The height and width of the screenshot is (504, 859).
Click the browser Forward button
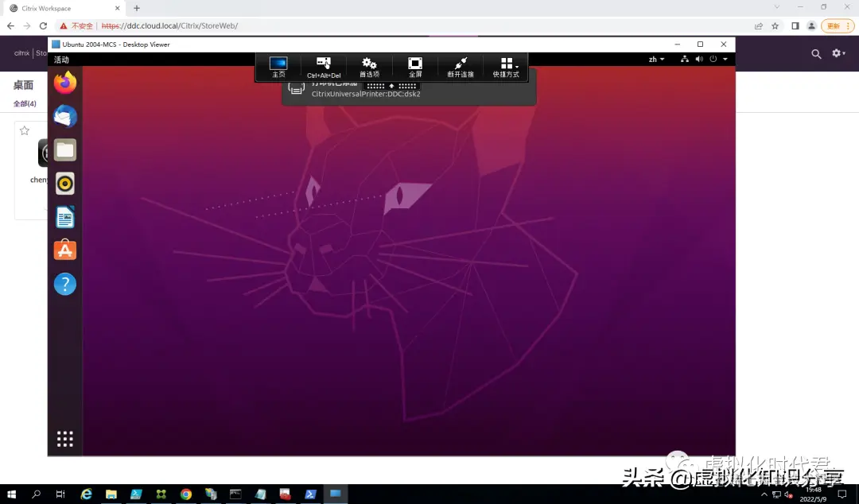pos(27,25)
